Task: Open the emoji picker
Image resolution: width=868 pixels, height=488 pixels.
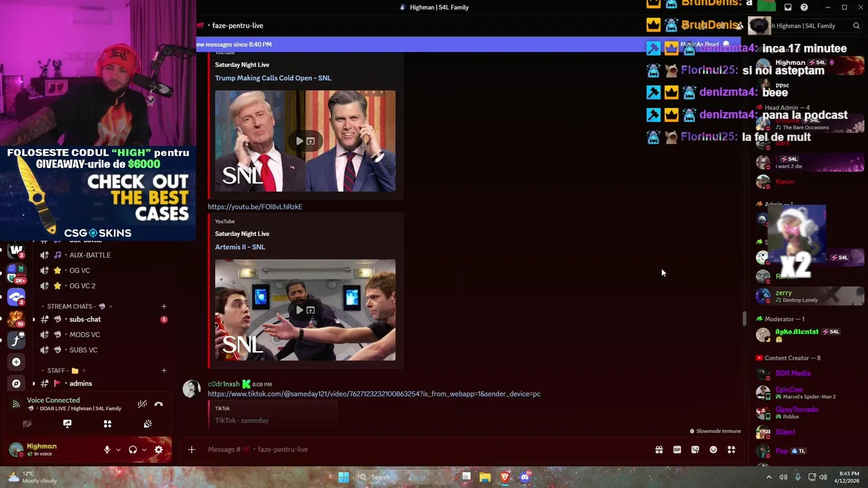Action: 713,449
